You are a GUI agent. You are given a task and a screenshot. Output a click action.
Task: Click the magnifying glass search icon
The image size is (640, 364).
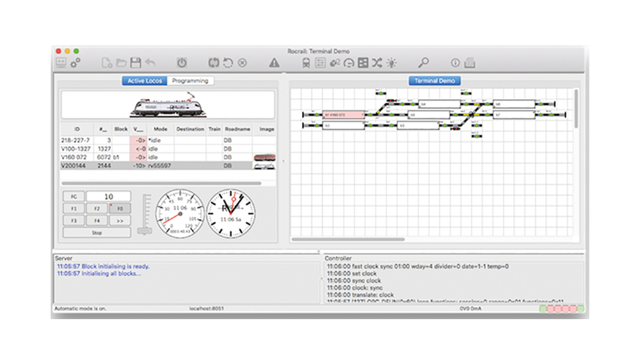click(x=423, y=63)
